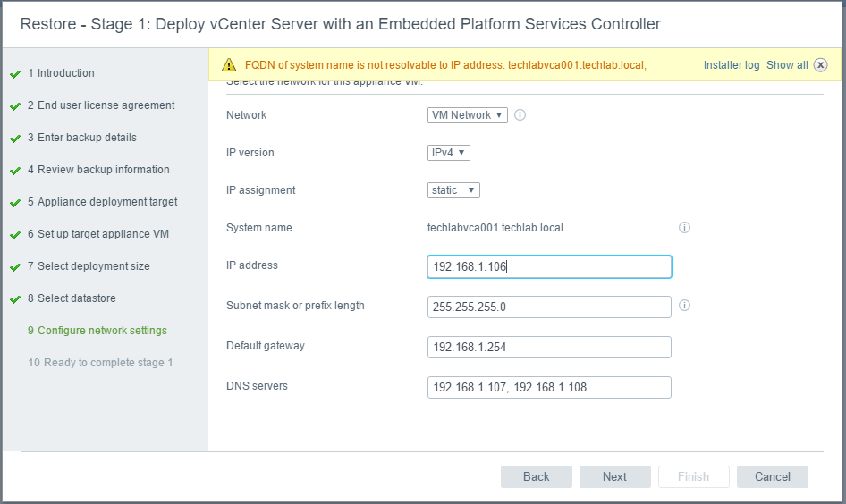The image size is (846, 504).
Task: Go to step 6 Set up target appliance VM
Action: click(98, 234)
